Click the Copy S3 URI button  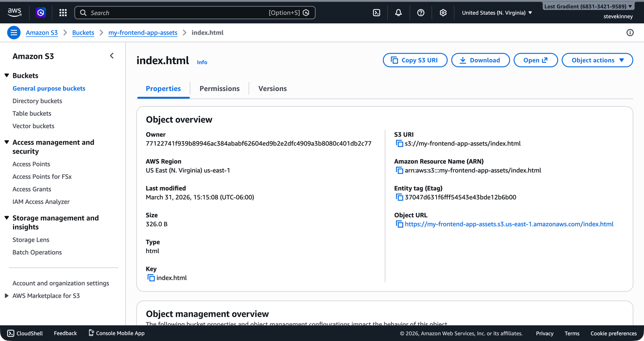(415, 60)
